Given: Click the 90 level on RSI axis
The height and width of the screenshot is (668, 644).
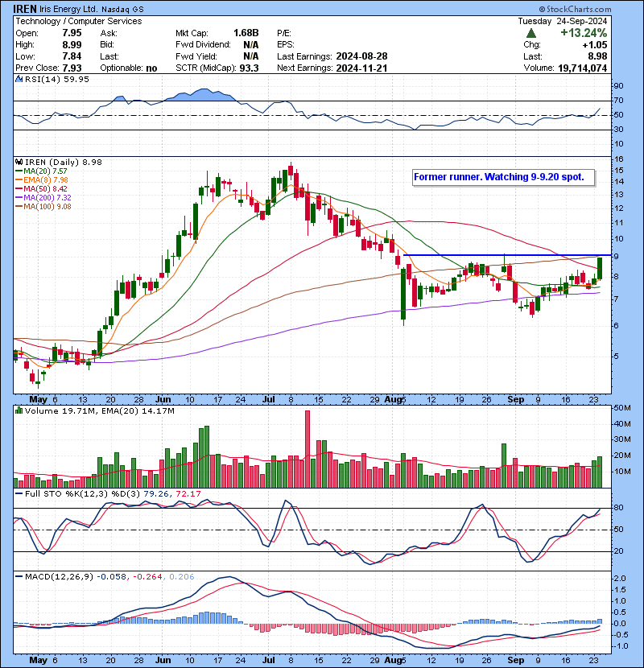Looking at the screenshot, I should point(618,86).
